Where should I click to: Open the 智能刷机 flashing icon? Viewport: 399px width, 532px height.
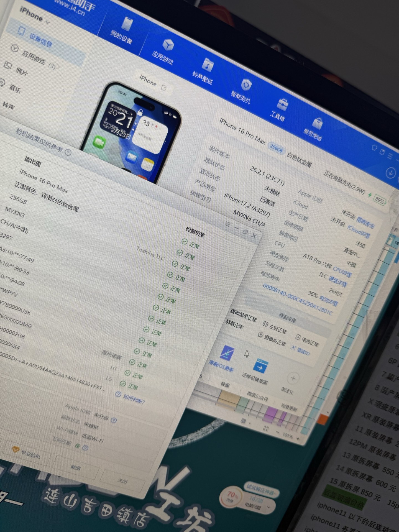point(245,85)
